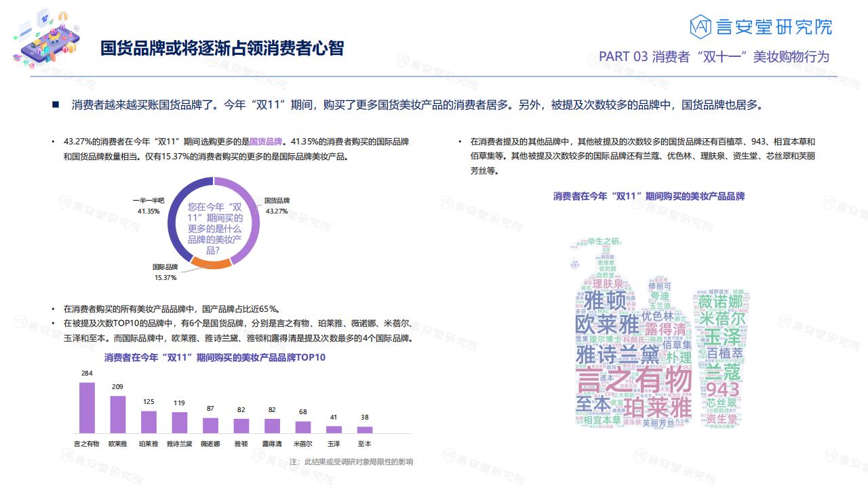Click 兰蔻 in the word cloud
This screenshot has height=488, width=868.
coord(722,371)
